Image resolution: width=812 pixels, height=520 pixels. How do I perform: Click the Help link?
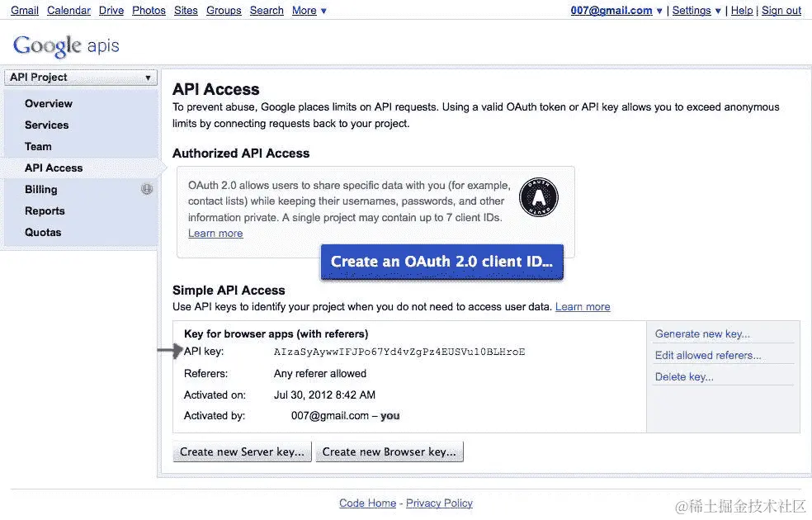pos(742,11)
